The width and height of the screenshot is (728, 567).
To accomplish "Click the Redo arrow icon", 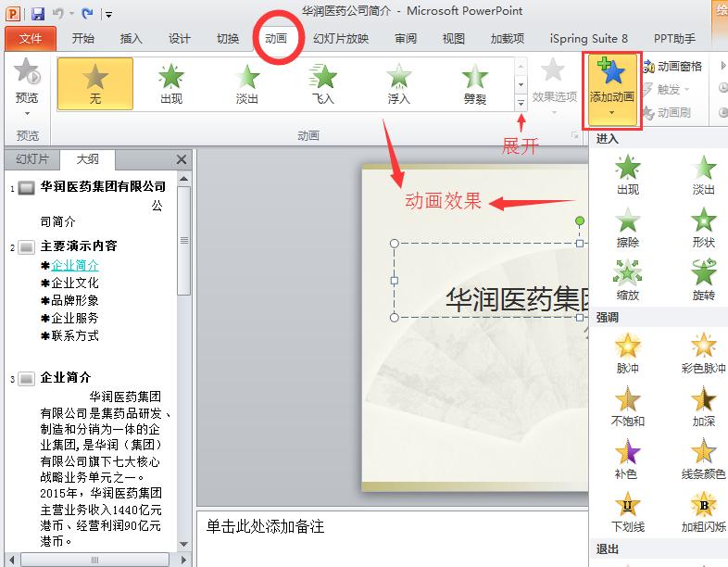I will [87, 14].
